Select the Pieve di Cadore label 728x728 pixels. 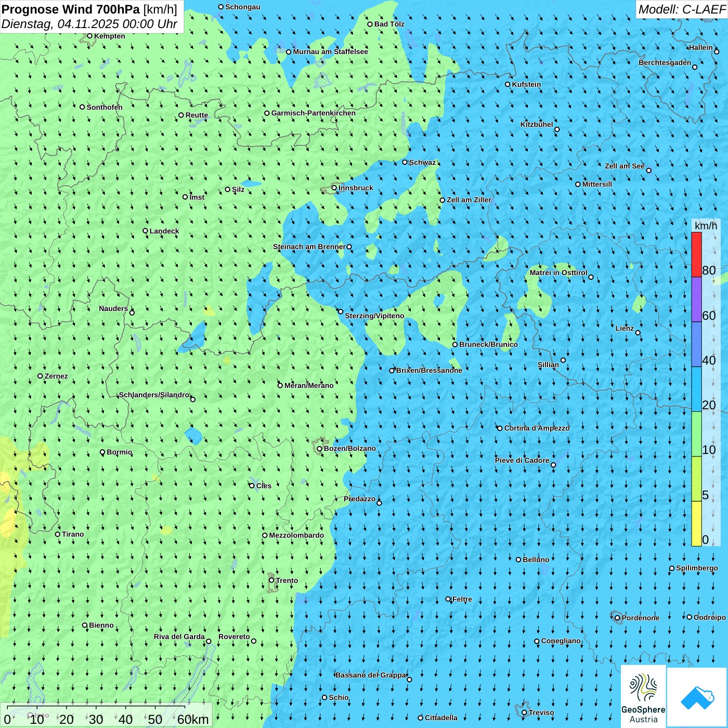(x=522, y=460)
